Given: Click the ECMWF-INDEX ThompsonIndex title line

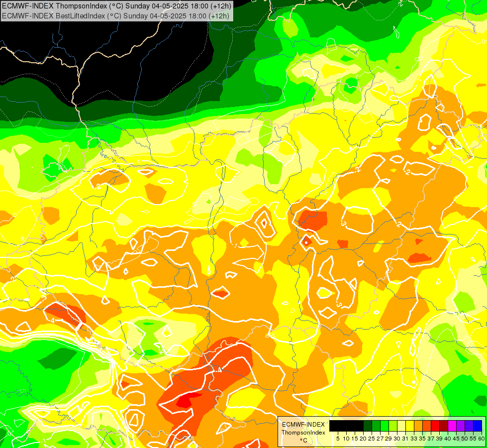Looking at the screenshot, I should 116,5.
